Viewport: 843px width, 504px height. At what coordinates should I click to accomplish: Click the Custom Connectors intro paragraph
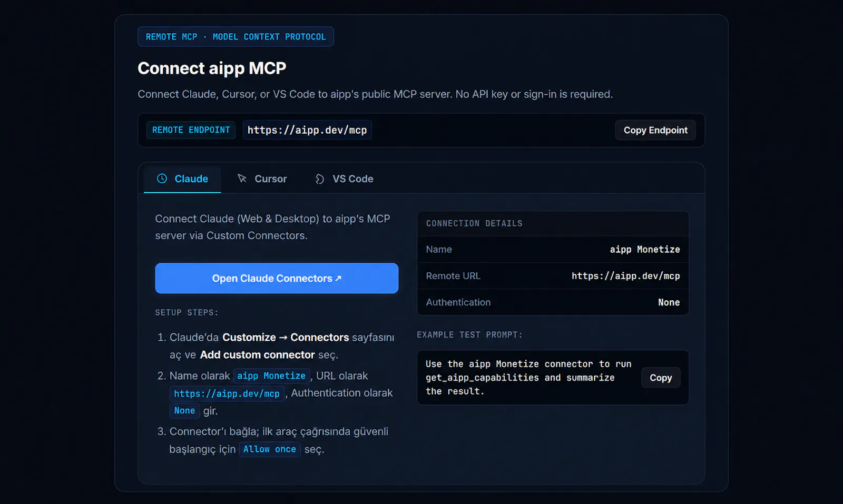tap(272, 227)
